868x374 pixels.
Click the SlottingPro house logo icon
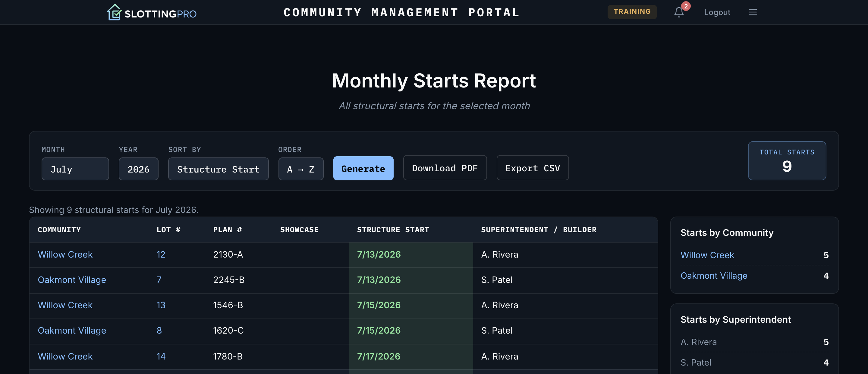point(114,12)
